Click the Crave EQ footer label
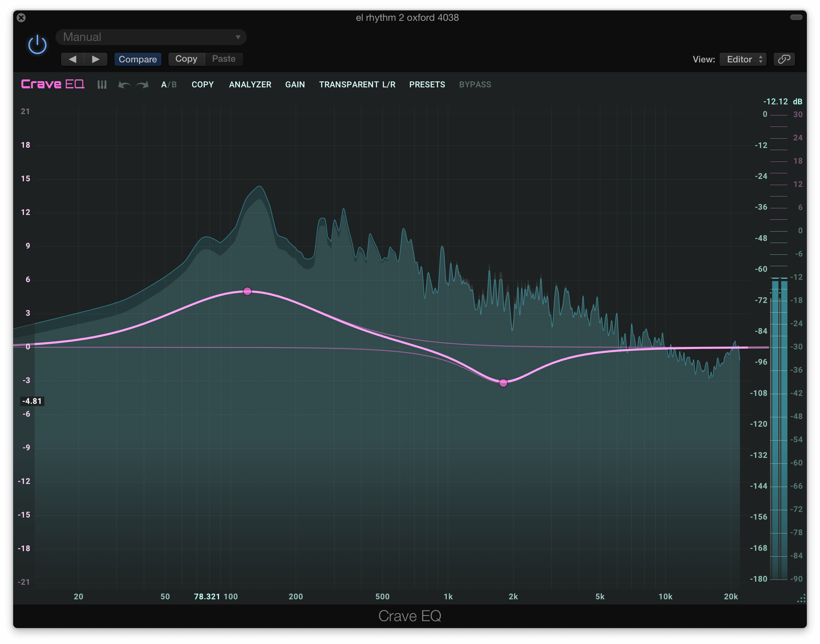Screen dimensions: 820x644 coord(410,616)
